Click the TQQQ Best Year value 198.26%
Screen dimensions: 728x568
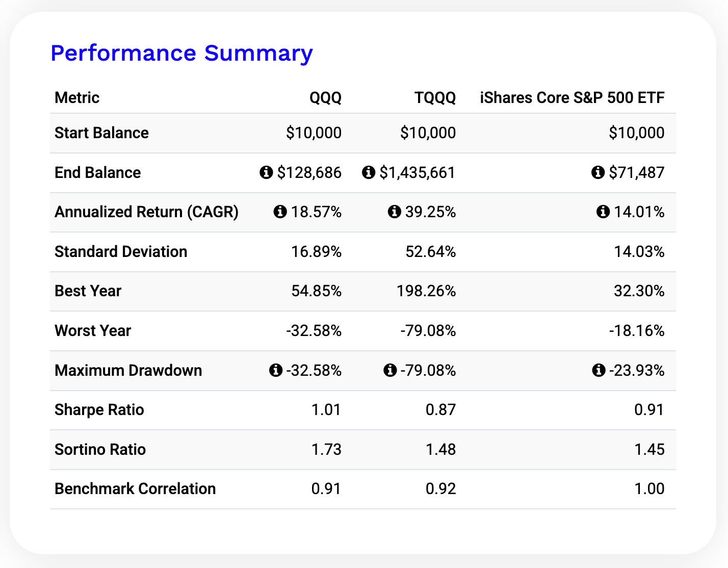[x=426, y=291]
